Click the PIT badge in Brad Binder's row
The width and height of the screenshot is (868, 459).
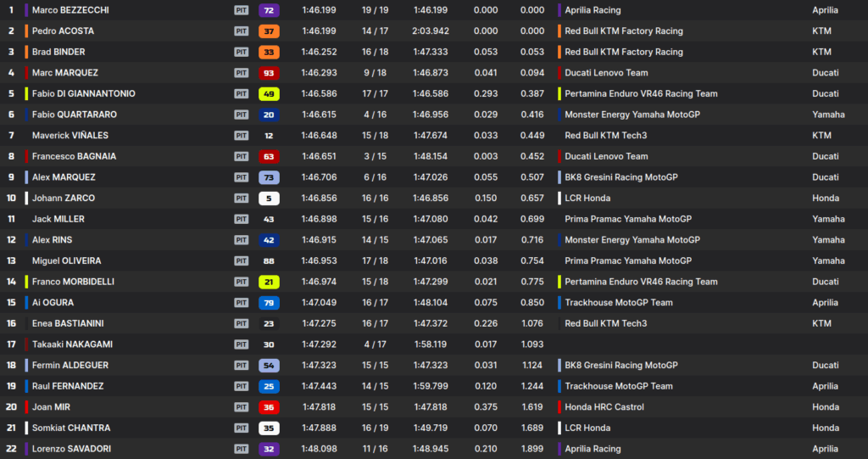click(x=242, y=52)
